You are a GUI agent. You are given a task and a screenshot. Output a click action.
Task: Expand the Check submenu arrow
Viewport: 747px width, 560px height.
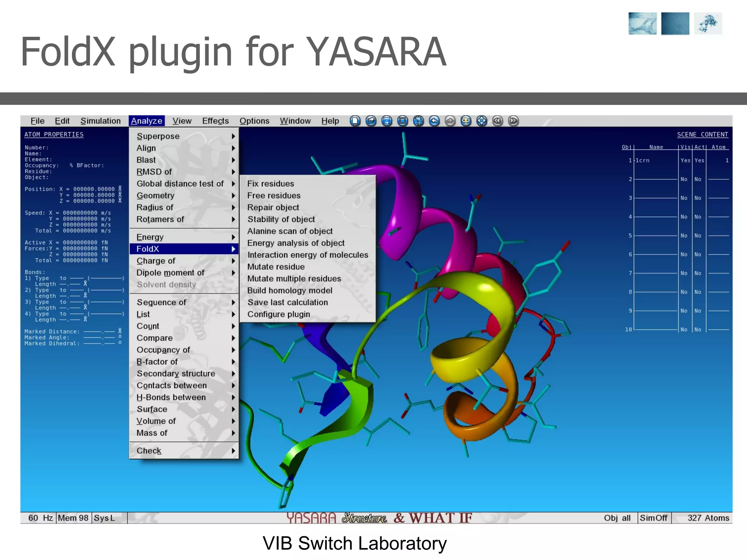tap(233, 451)
